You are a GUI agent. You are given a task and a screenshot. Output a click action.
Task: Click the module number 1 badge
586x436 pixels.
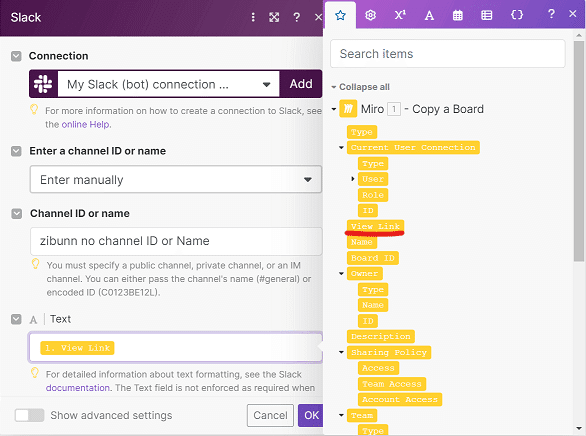(394, 109)
